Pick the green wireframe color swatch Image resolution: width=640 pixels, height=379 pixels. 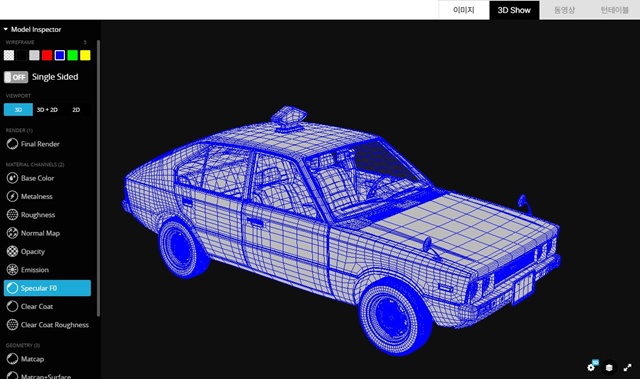pos(73,55)
